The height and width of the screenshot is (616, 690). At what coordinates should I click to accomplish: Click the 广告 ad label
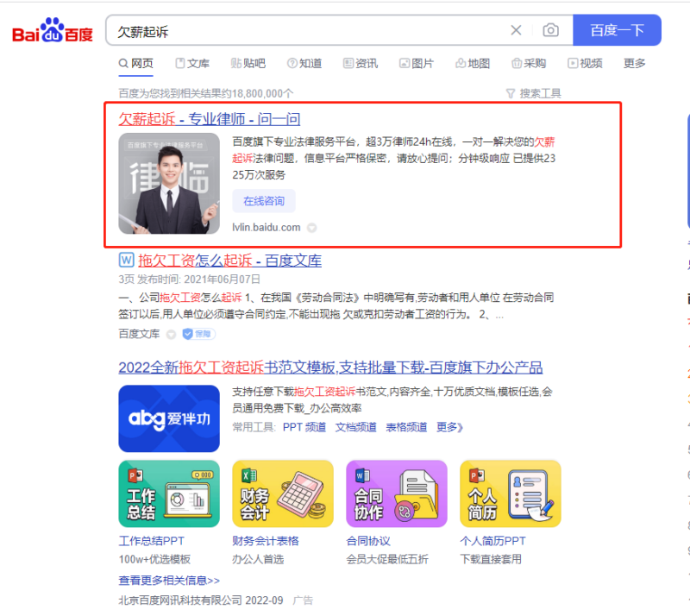(x=303, y=600)
